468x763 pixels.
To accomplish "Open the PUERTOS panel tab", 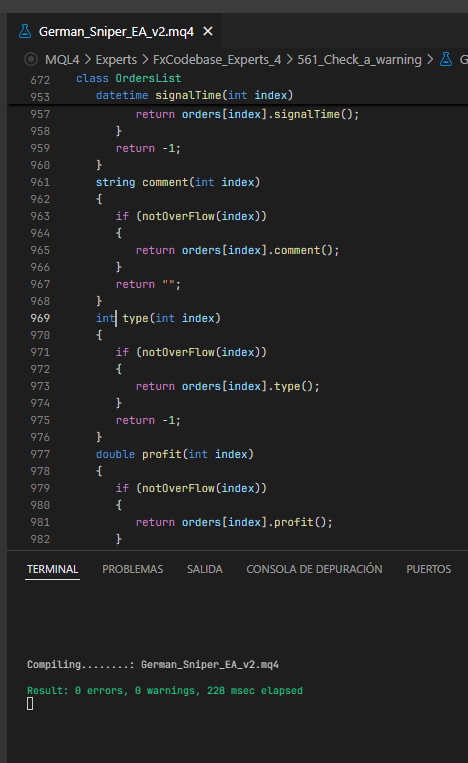I will pyautogui.click(x=429, y=569).
